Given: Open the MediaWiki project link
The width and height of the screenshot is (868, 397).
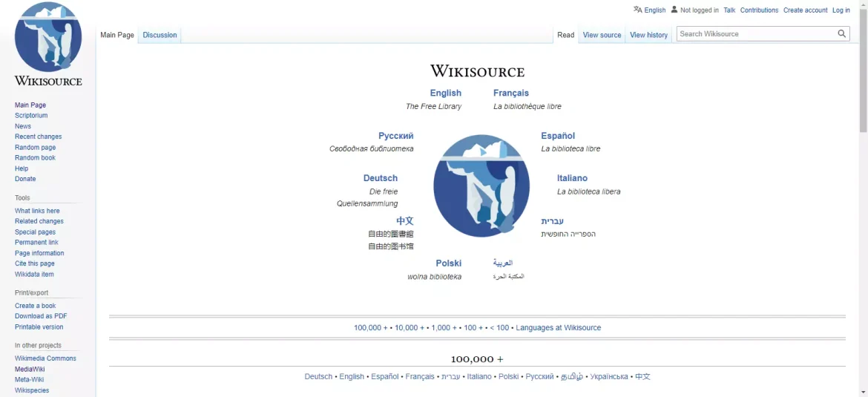Looking at the screenshot, I should tap(30, 370).
